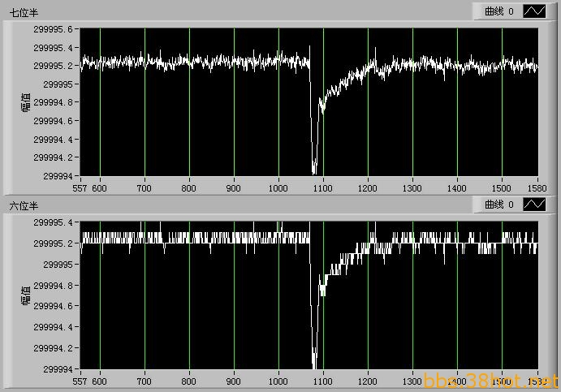Click the 900 X-scale value in the 七位半 chart

[233, 188]
